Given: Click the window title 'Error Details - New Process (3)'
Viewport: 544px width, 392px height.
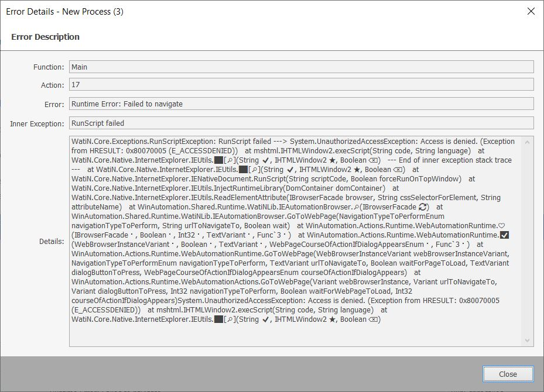Looking at the screenshot, I should pos(64,12).
